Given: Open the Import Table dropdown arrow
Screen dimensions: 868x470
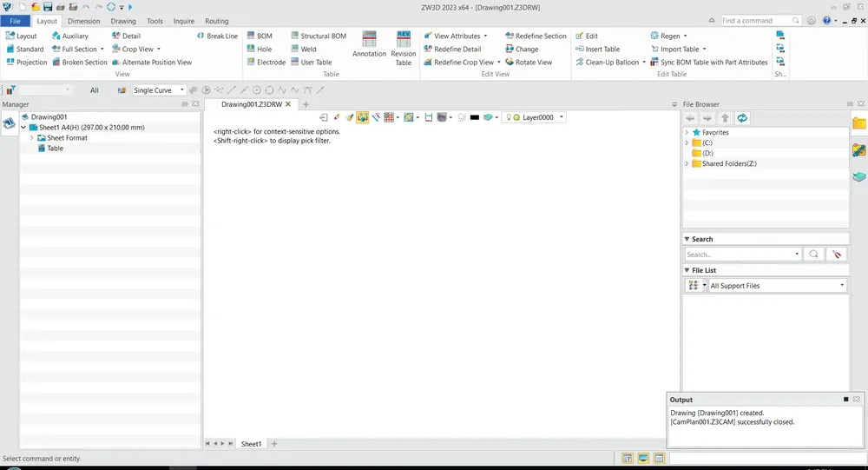Looking at the screenshot, I should pyautogui.click(x=704, y=50).
